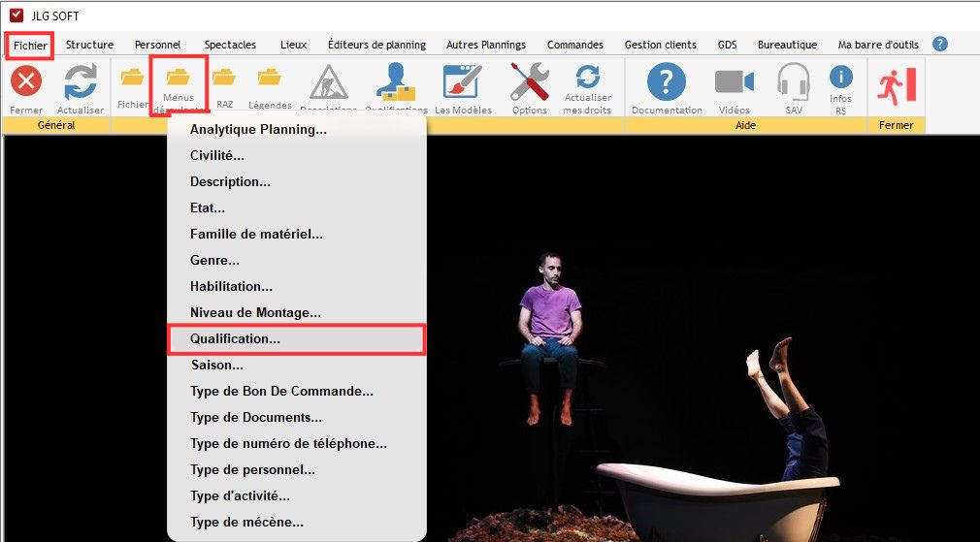
Task: Switch to the Spectacles ribbon tab
Action: pyautogui.click(x=230, y=45)
